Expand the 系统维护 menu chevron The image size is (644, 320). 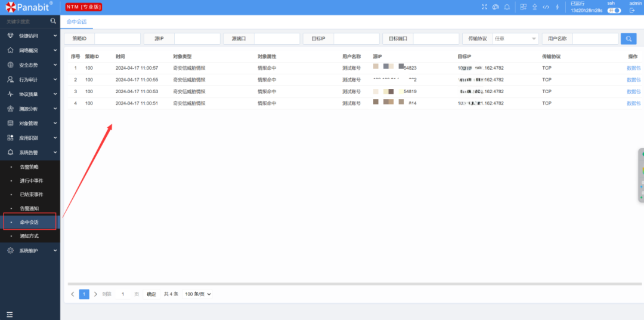tap(55, 250)
